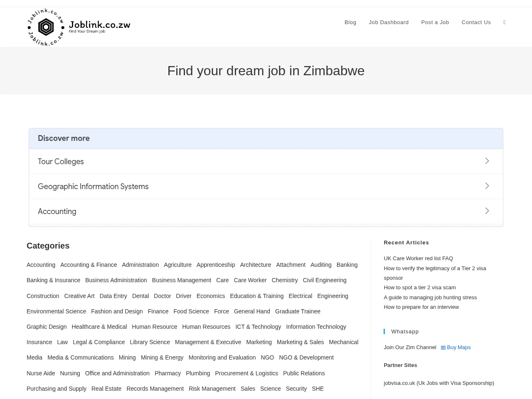Open How to spot a tier 2 visa scam
532x399 pixels.
tap(420, 288)
